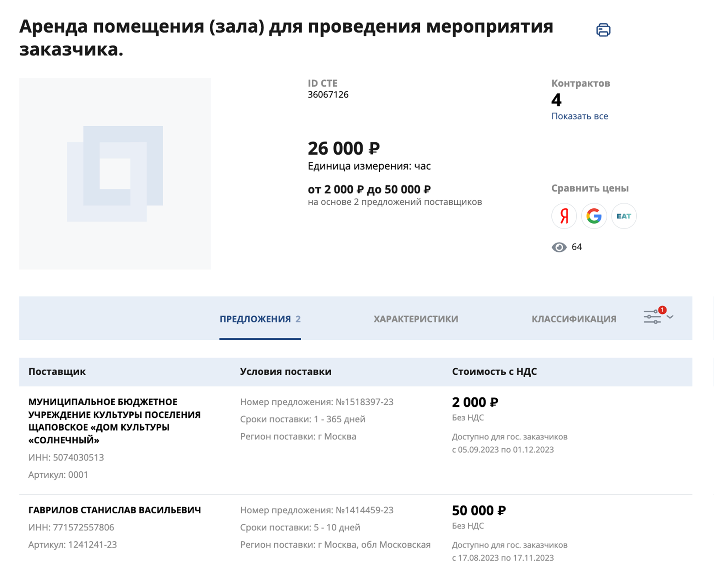Click the Сравнить цены heading

(590, 188)
